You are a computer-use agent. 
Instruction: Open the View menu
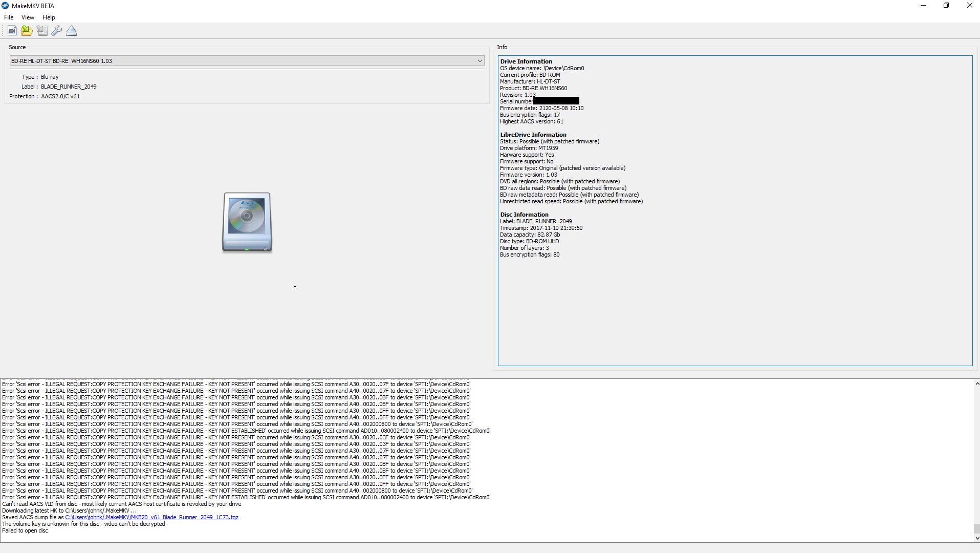point(28,17)
